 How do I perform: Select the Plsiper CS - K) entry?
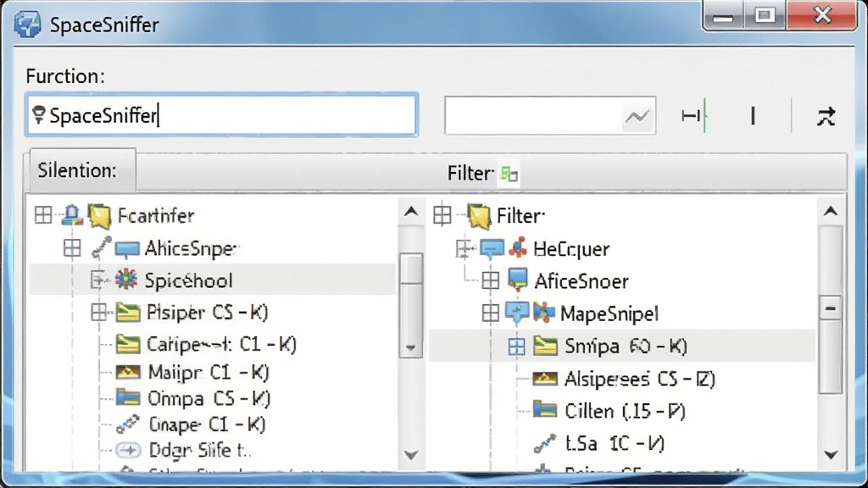[x=207, y=313]
